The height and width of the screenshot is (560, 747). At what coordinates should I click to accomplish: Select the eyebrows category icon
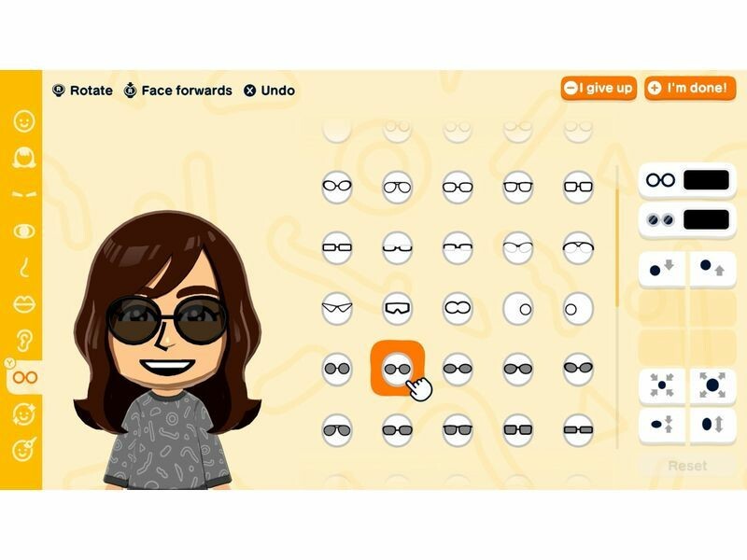24,194
